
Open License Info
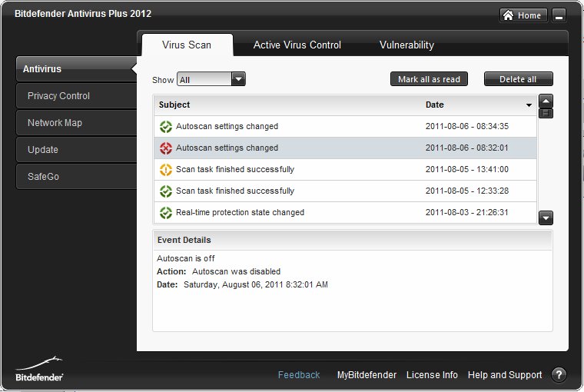[x=432, y=375]
